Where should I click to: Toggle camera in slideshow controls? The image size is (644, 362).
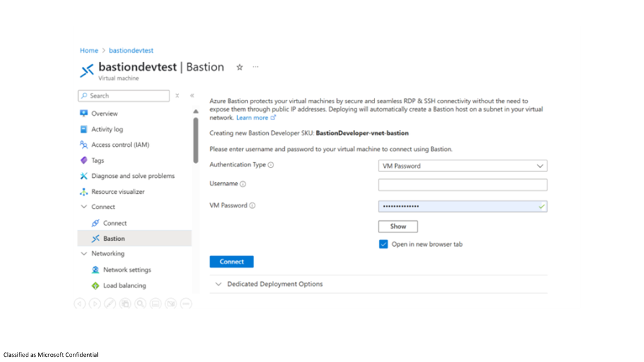click(171, 304)
